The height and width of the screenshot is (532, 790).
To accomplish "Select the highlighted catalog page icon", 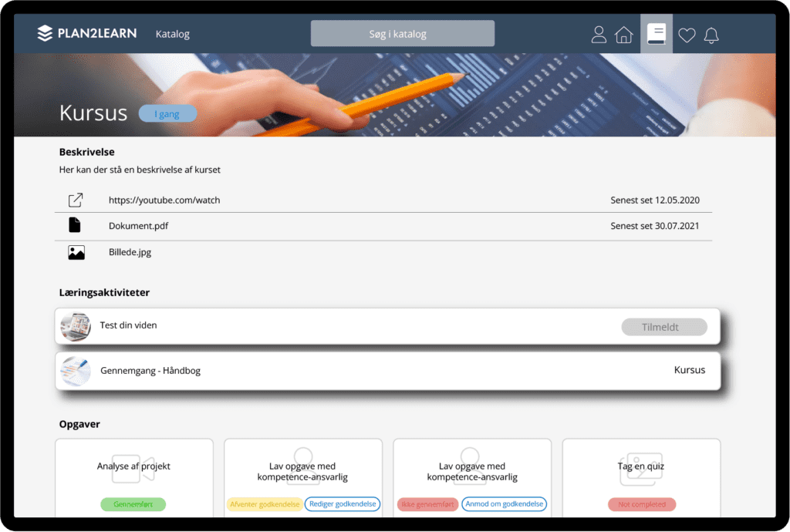I will pyautogui.click(x=657, y=33).
